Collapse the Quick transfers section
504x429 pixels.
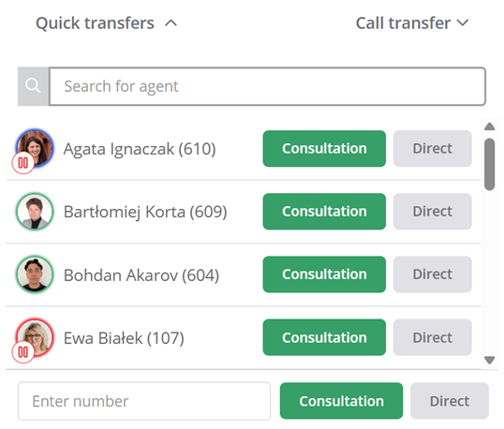(171, 23)
